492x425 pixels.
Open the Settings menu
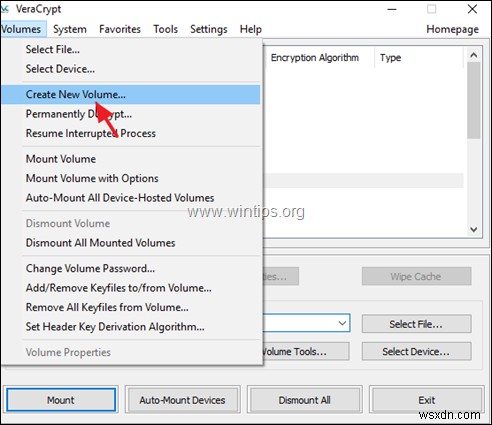tap(209, 29)
